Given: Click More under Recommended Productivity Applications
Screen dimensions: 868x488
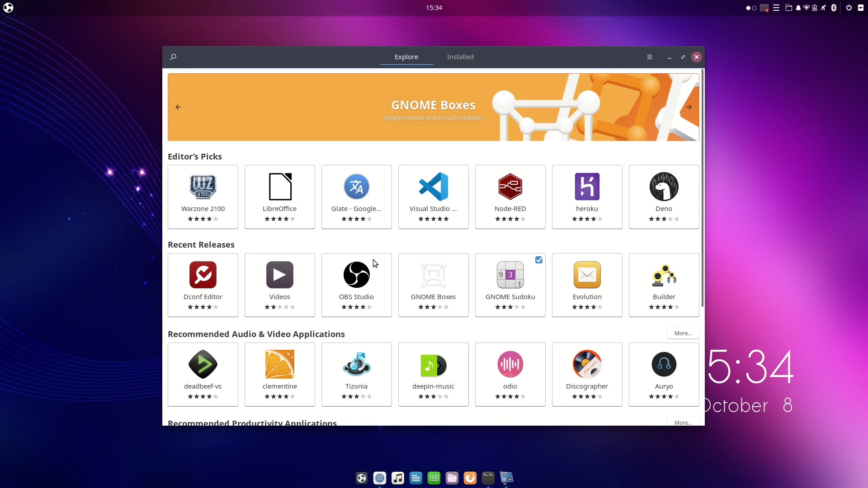Looking at the screenshot, I should click(x=683, y=422).
